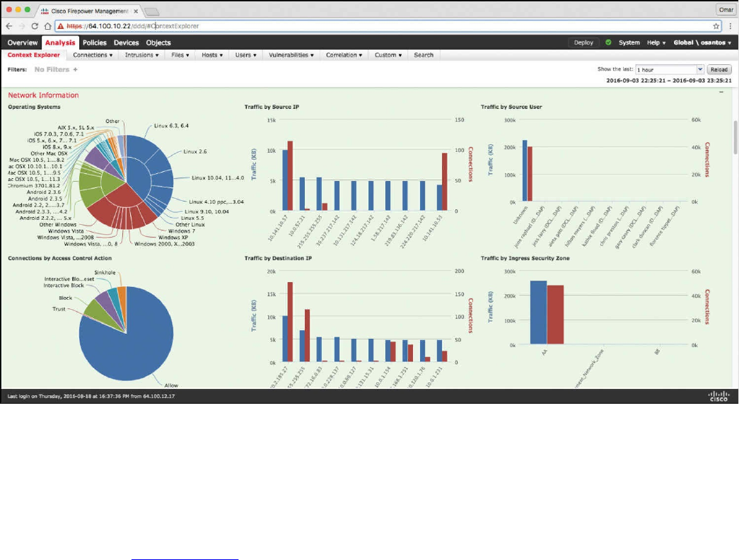Expand the Hosts dropdown
The width and height of the screenshot is (739, 560).
point(212,54)
